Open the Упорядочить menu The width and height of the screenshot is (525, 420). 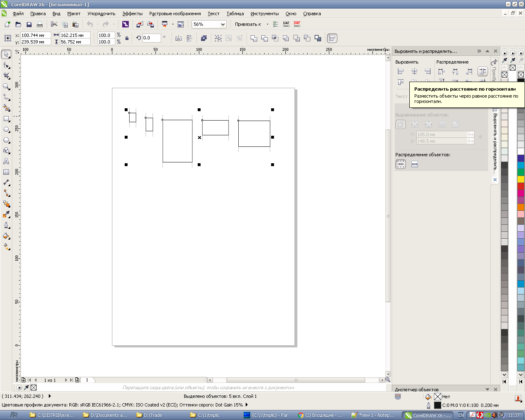click(x=101, y=14)
